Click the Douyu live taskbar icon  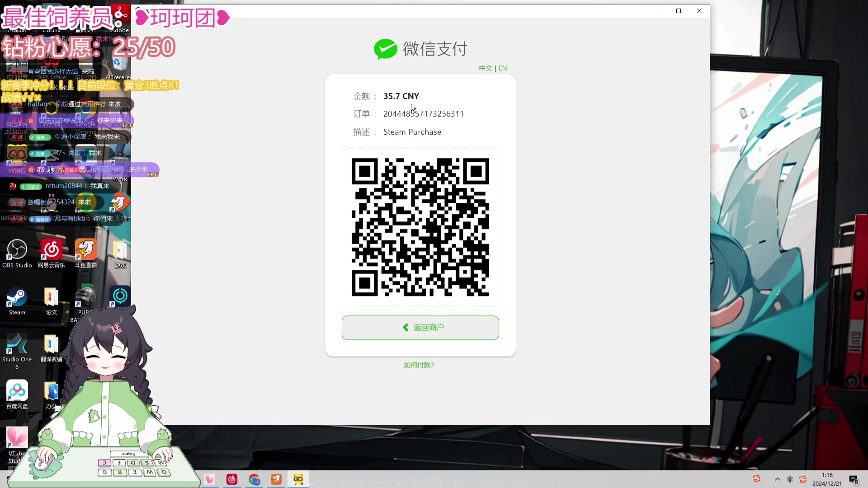click(x=276, y=479)
